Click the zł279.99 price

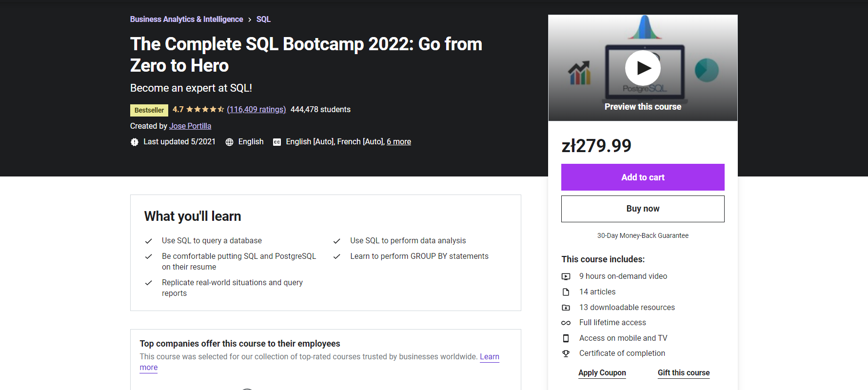click(596, 145)
